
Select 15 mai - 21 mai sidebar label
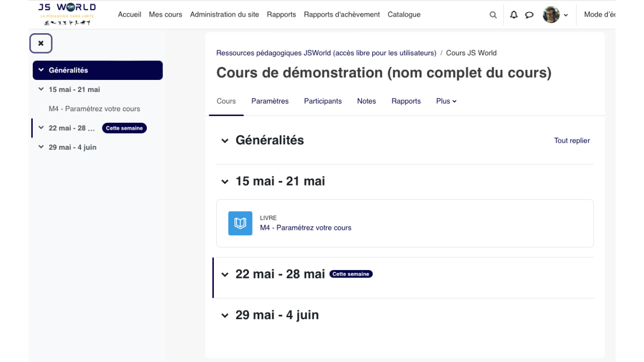74,89
